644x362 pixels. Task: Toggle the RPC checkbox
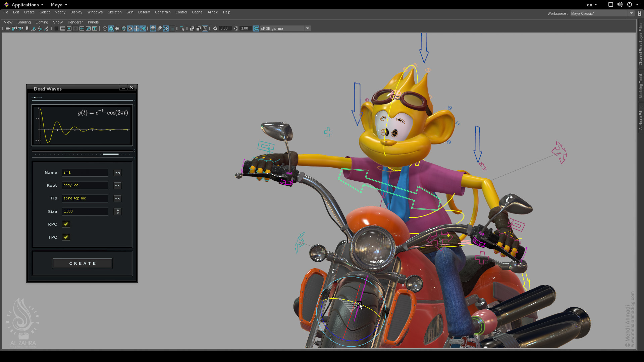(x=66, y=224)
